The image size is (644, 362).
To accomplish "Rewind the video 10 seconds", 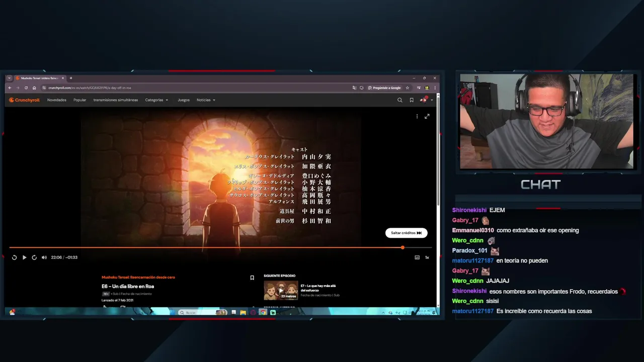I will click(14, 257).
